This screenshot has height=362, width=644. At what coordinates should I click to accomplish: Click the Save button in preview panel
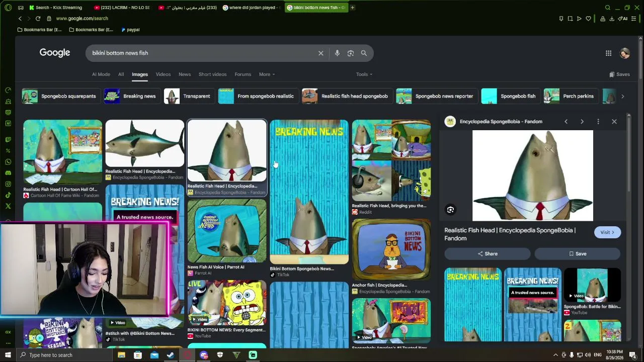point(578,254)
